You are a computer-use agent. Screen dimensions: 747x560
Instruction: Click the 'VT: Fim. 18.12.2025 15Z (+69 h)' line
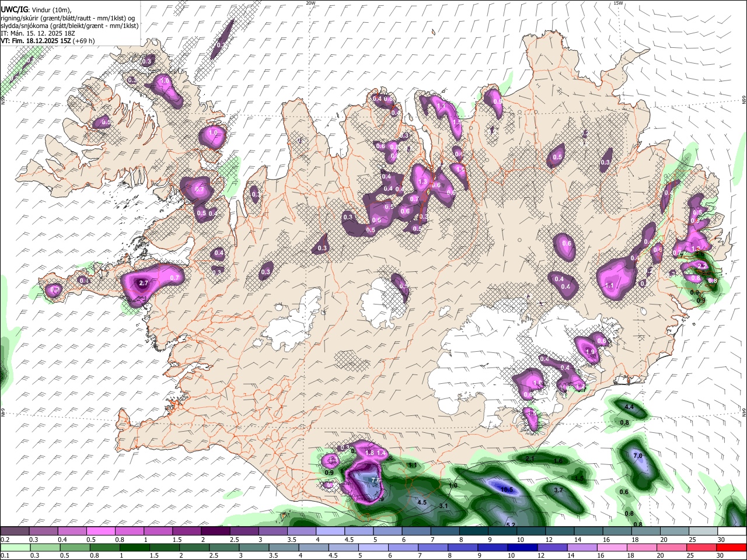coord(48,41)
